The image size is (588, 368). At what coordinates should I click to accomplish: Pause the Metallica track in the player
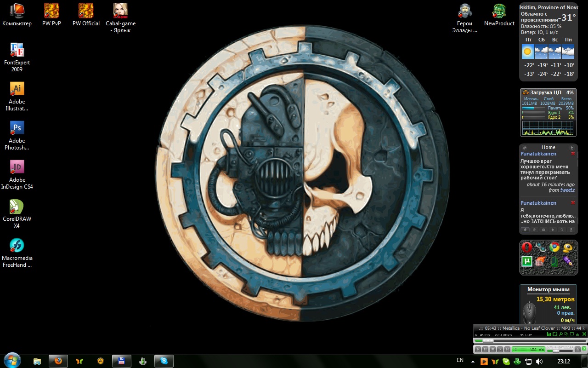(x=485, y=350)
